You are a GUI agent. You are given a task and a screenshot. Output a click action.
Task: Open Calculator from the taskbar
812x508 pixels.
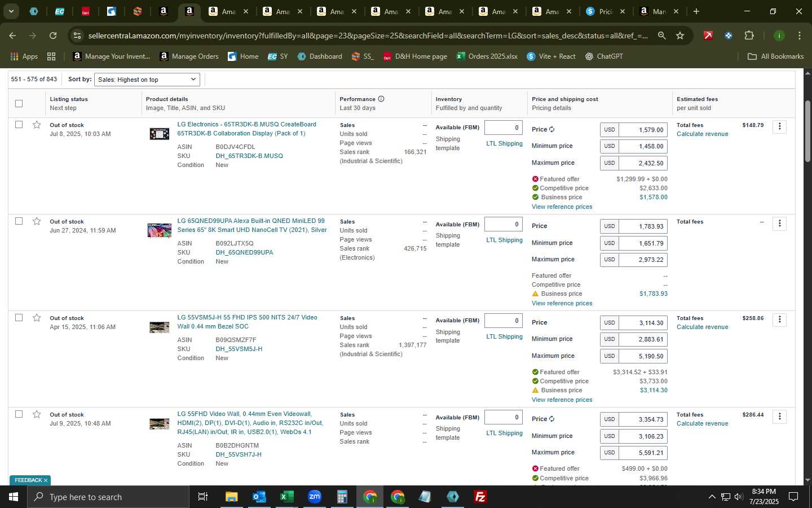coord(342,497)
